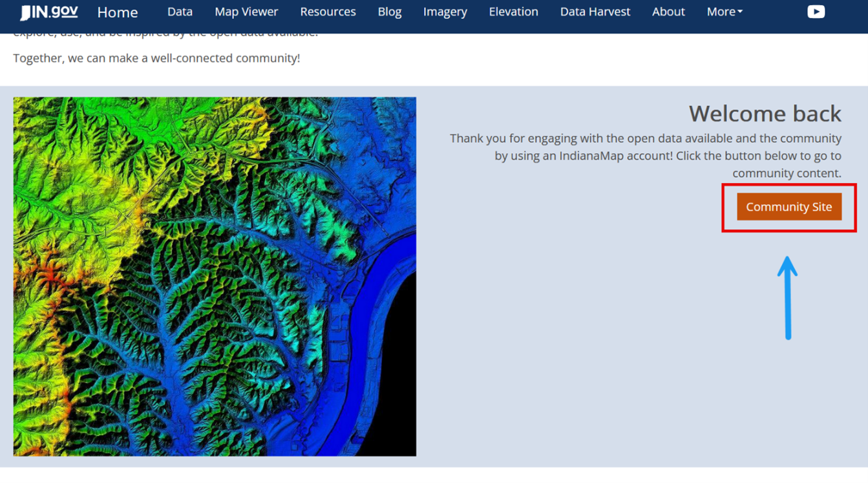Click the Community Site button
This screenshot has height=483, width=868.
[789, 207]
